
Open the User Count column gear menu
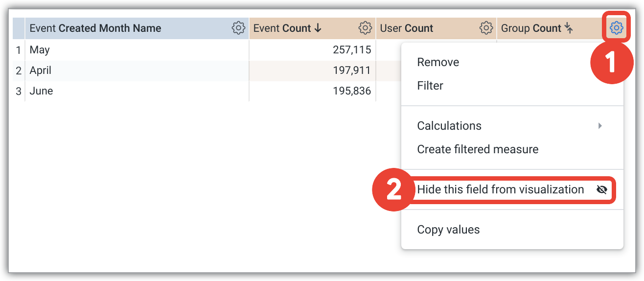pos(486,28)
